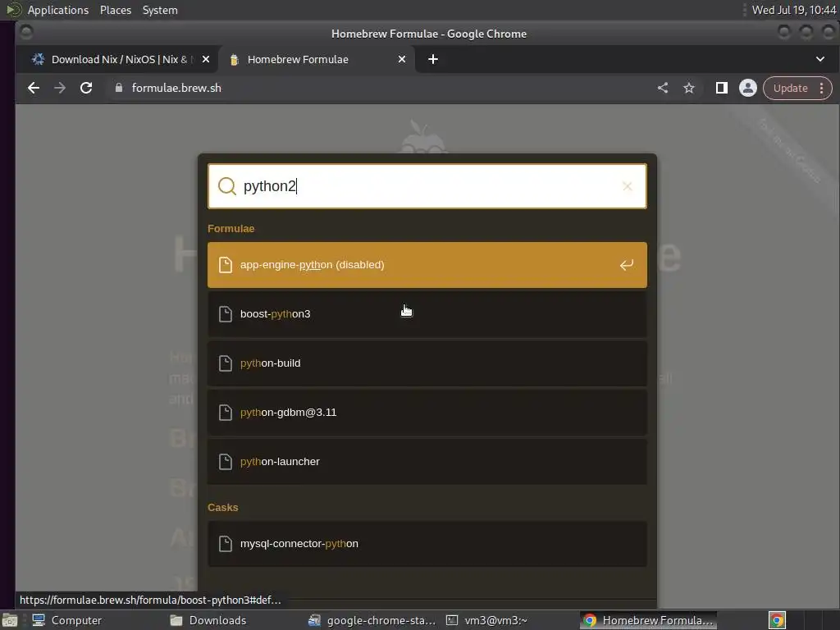Open the System menu
Image resolution: width=840 pixels, height=630 pixels.
[x=160, y=10]
